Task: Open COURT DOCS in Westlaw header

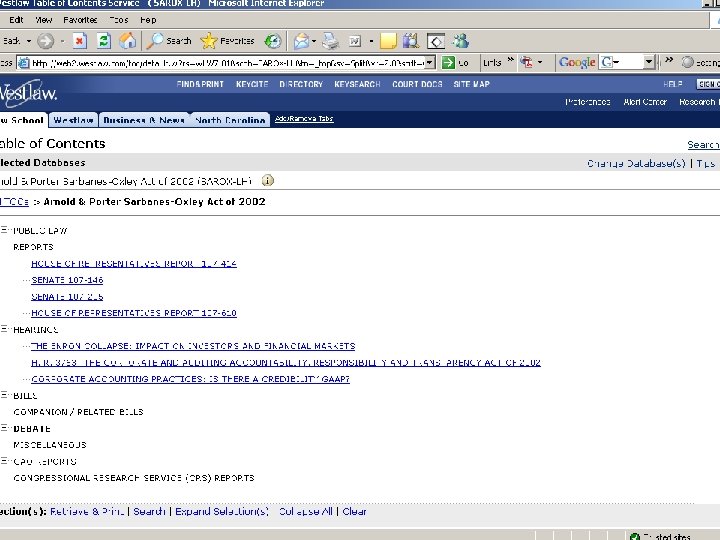Action: pyautogui.click(x=417, y=84)
